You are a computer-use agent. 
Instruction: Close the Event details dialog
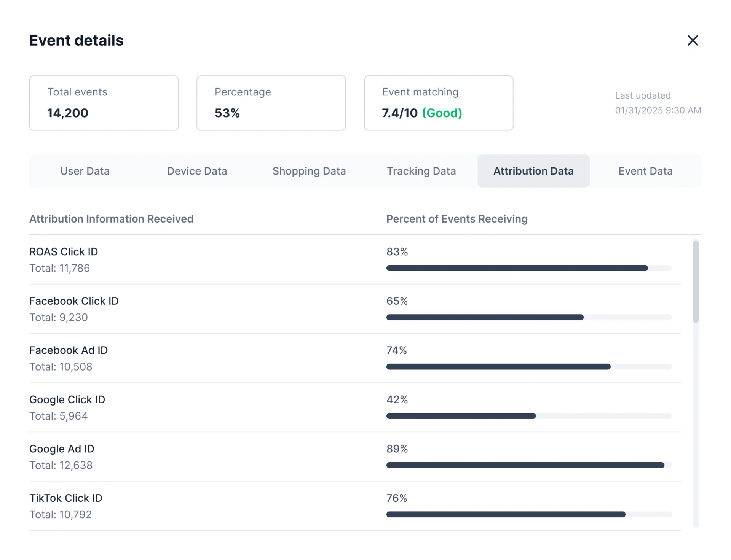693,40
